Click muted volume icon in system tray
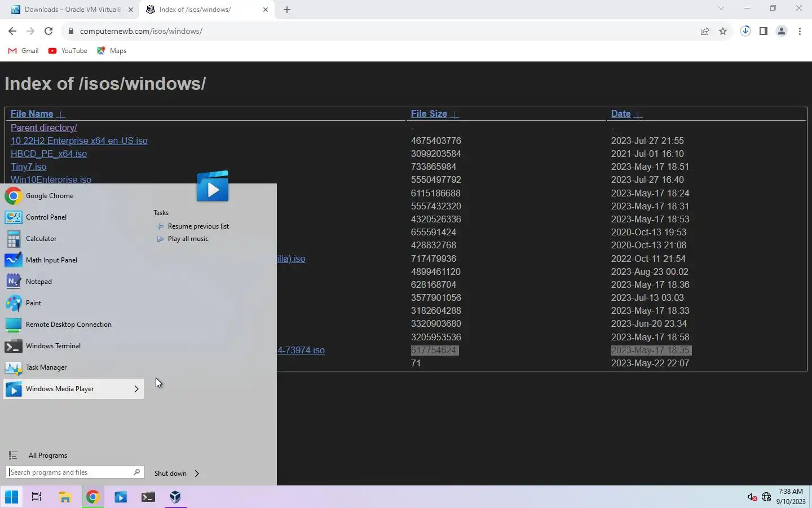 (752, 497)
